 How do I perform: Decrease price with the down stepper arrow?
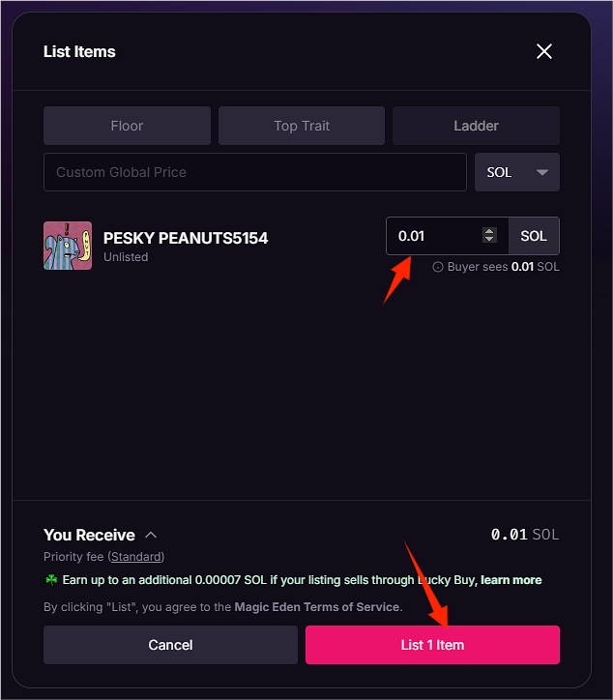[489, 241]
